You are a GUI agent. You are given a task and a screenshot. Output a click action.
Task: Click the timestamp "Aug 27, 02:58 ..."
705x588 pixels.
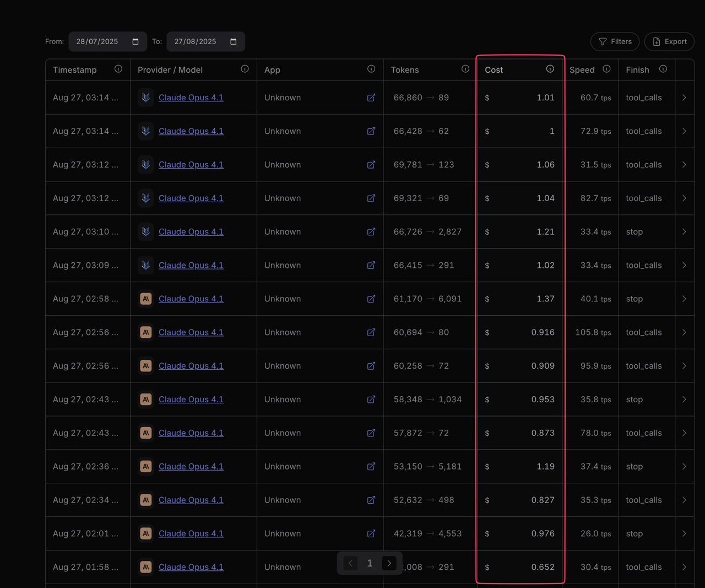[x=85, y=299]
